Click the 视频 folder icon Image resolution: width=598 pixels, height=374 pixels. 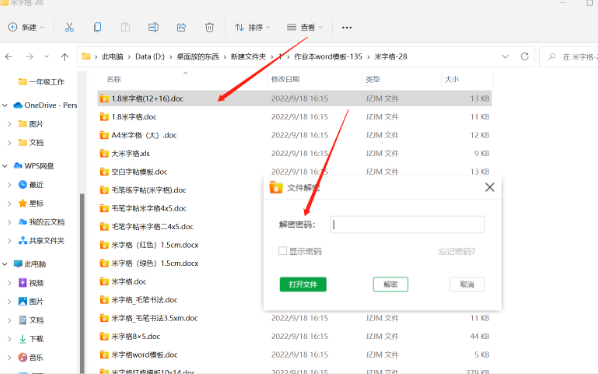click(23, 283)
